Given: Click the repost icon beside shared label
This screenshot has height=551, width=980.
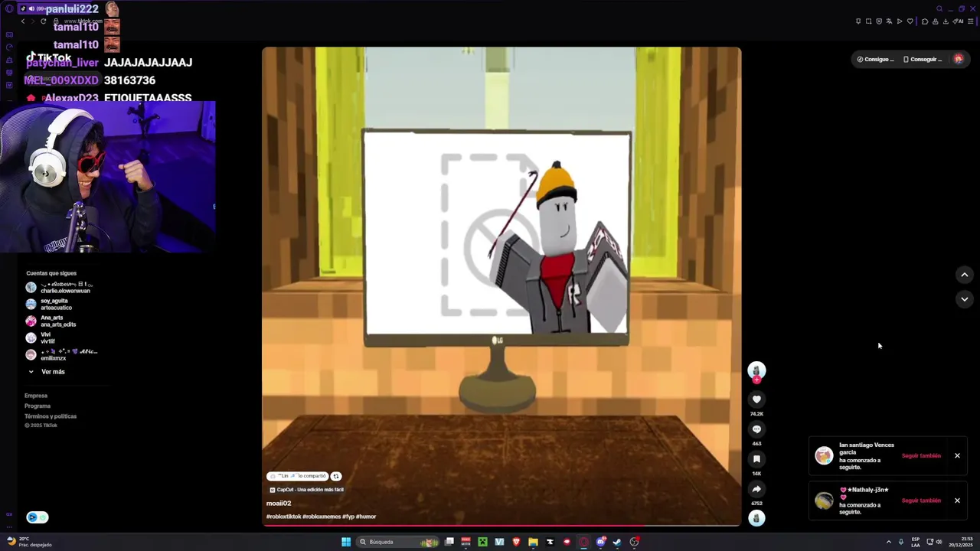Looking at the screenshot, I should coord(336,476).
